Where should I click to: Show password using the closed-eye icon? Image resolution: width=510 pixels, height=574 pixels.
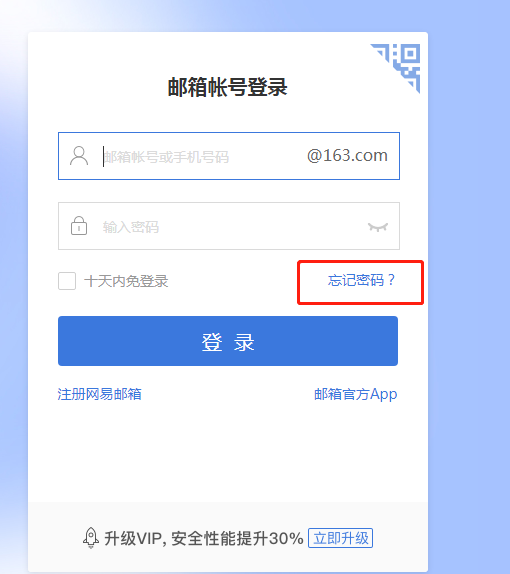point(378,227)
